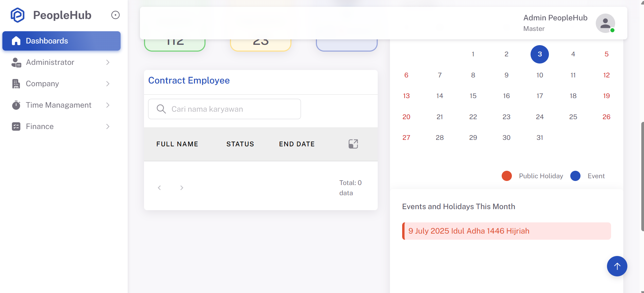Open the Dashboards menu item

[x=61, y=41]
